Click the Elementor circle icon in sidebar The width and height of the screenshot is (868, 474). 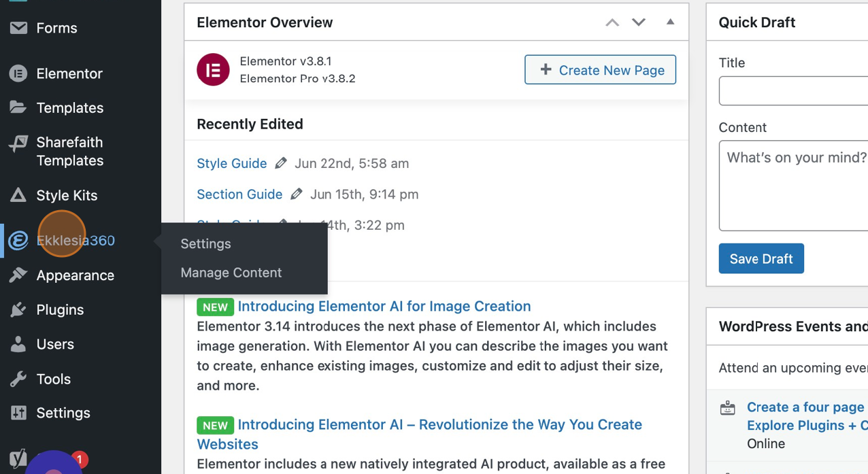click(18, 73)
